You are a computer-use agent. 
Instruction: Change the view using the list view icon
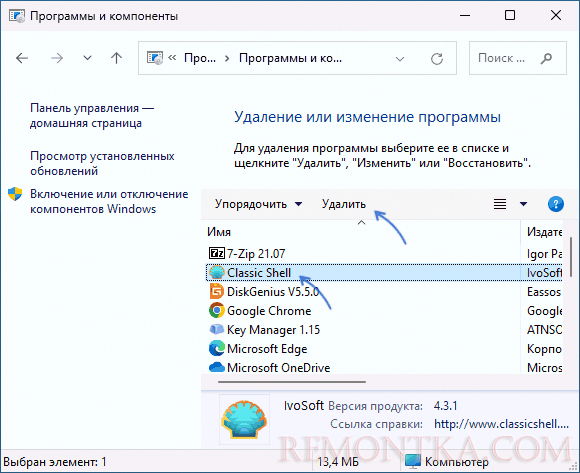click(x=500, y=204)
